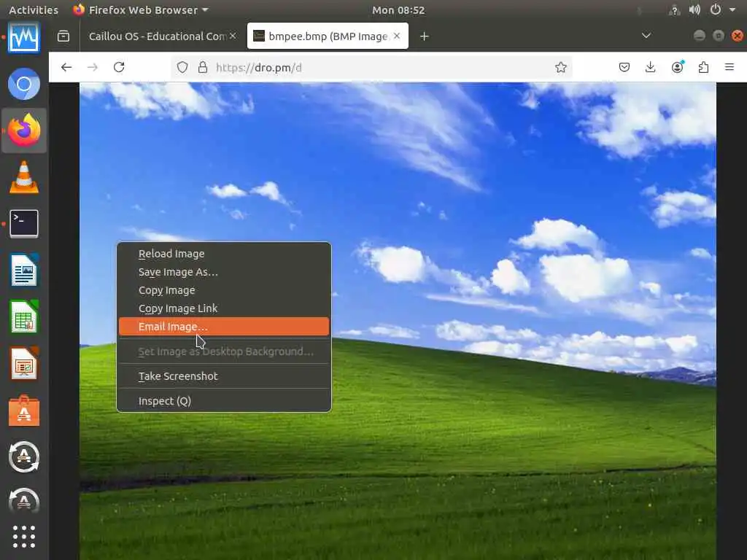Bookmark this page with the star
Image resolution: width=747 pixels, height=560 pixels.
click(x=561, y=67)
